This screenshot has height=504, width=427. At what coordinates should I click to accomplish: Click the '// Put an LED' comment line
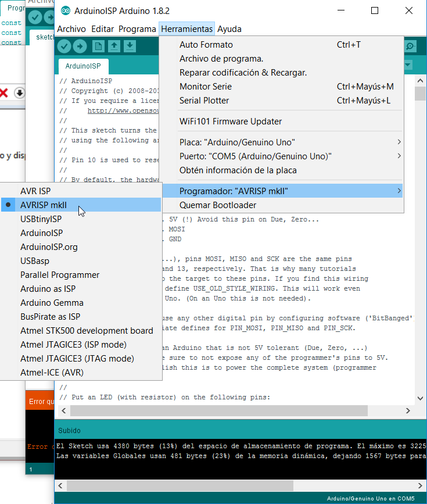coord(165,397)
